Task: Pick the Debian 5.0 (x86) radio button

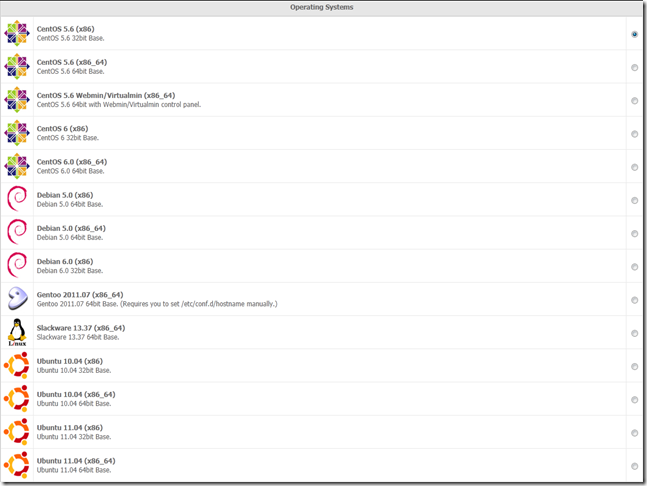Action: click(635, 201)
